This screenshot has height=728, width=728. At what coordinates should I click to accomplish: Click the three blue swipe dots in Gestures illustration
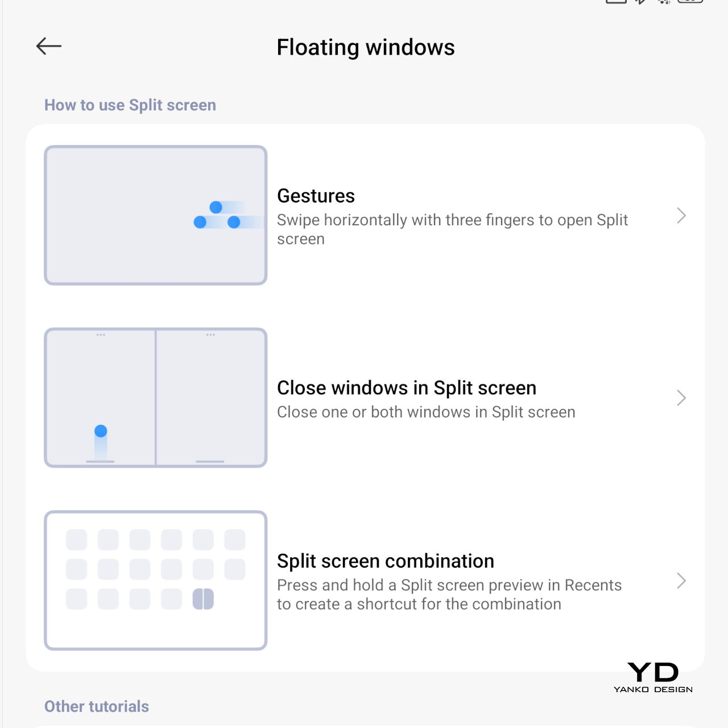pos(217,216)
